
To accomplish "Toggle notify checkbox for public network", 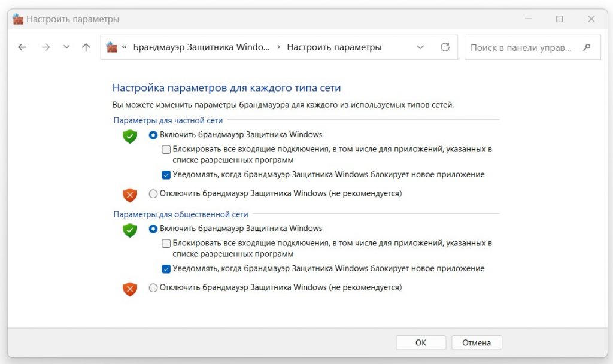I will click(x=166, y=269).
